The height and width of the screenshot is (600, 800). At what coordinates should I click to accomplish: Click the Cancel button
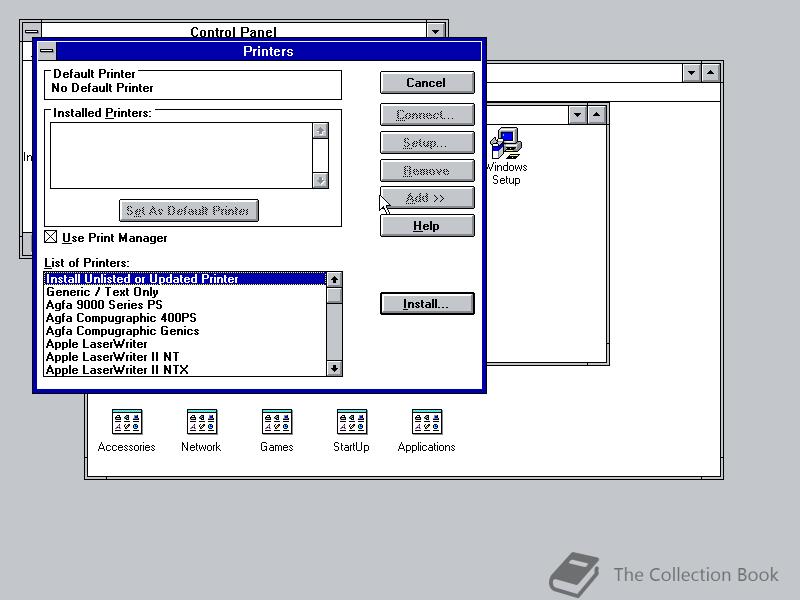(x=427, y=82)
